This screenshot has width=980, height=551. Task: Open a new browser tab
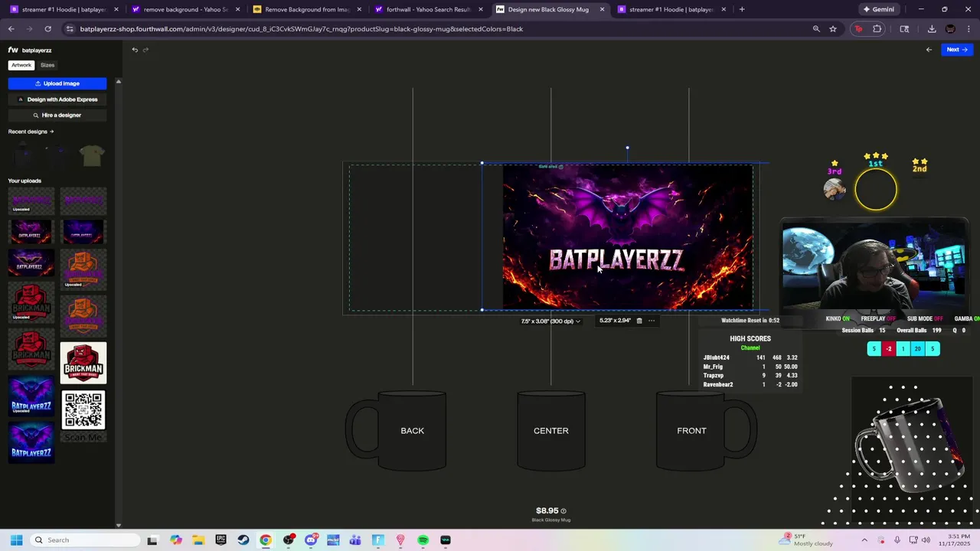click(x=742, y=9)
